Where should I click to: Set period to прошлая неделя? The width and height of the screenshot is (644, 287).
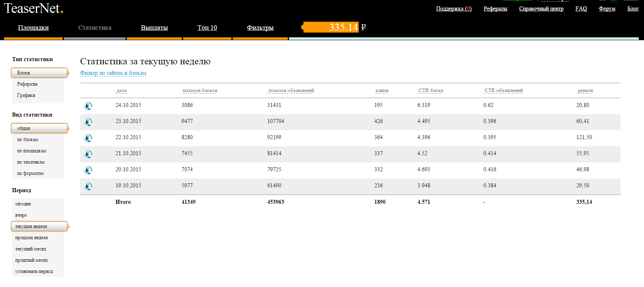pyautogui.click(x=31, y=238)
